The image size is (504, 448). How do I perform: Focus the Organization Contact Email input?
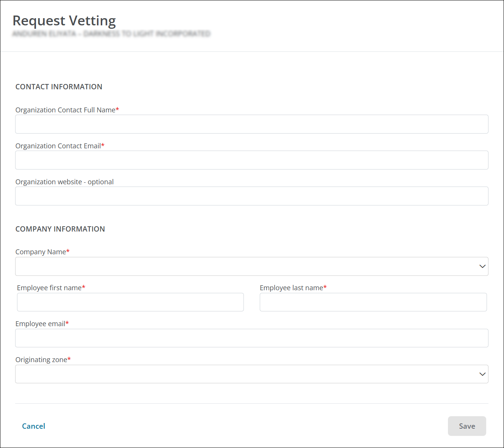[251, 160]
